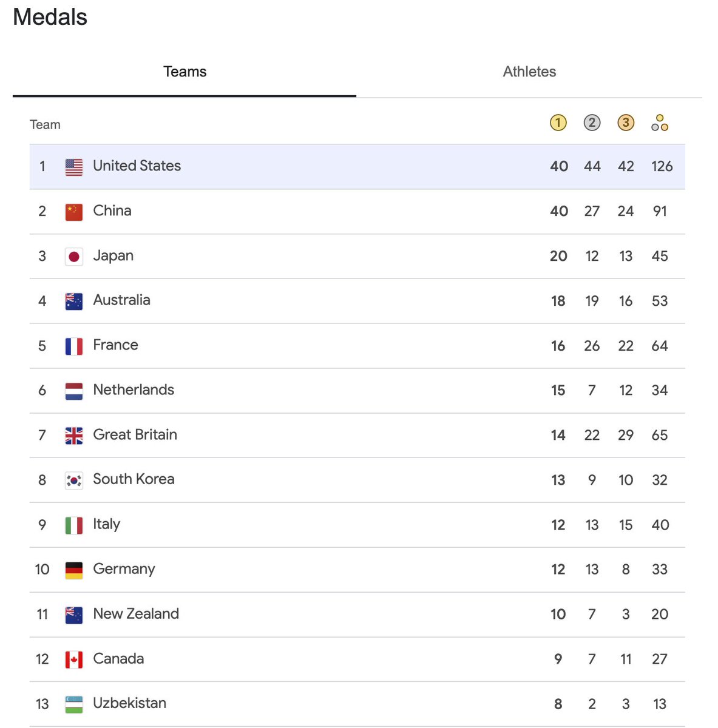Image resolution: width=718 pixels, height=728 pixels.
Task: Click the China flag icon
Action: tap(74, 212)
